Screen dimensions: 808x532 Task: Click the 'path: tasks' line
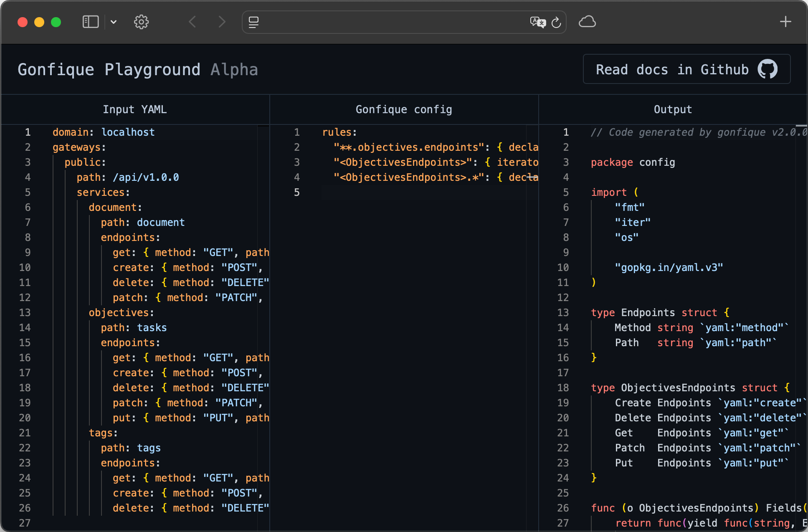tap(134, 327)
